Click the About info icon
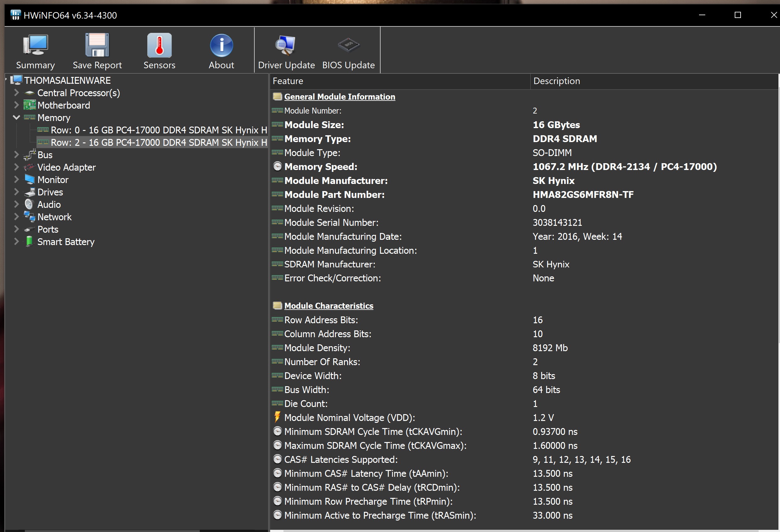The height and width of the screenshot is (532, 780). point(221,45)
